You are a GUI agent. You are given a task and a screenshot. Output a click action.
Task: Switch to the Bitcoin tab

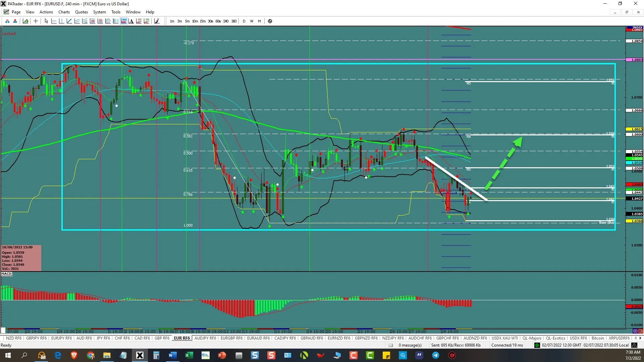coord(598,338)
